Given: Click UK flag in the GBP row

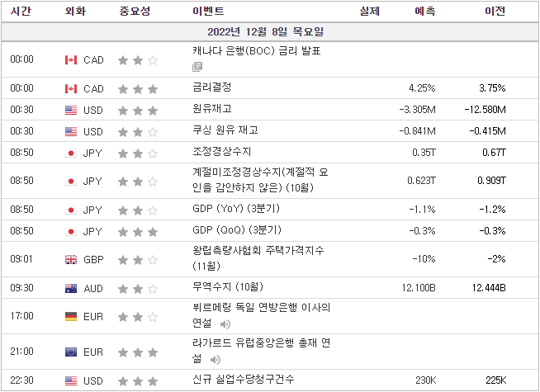Looking at the screenshot, I should [x=71, y=259].
